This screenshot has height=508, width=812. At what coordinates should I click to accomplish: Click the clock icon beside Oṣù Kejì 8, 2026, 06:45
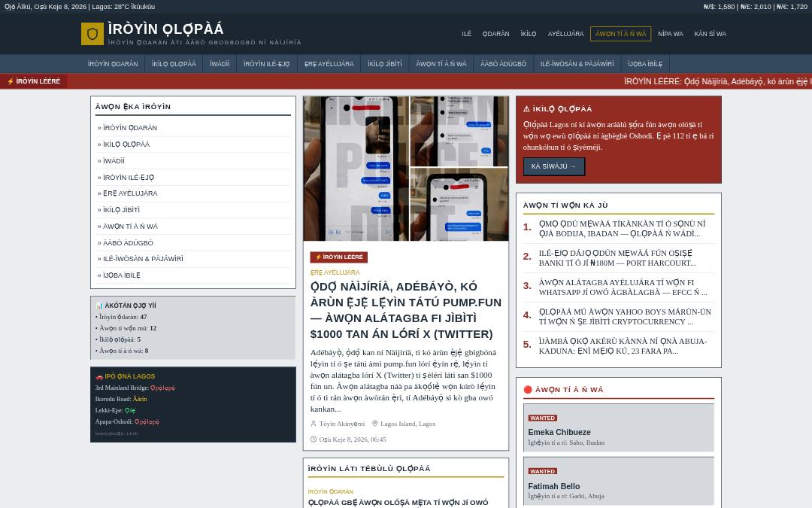point(314,439)
